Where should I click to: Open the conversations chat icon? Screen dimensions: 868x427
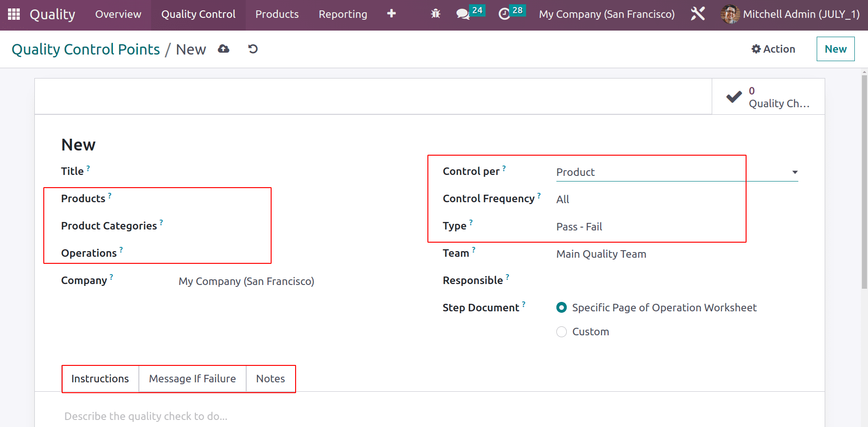(463, 14)
